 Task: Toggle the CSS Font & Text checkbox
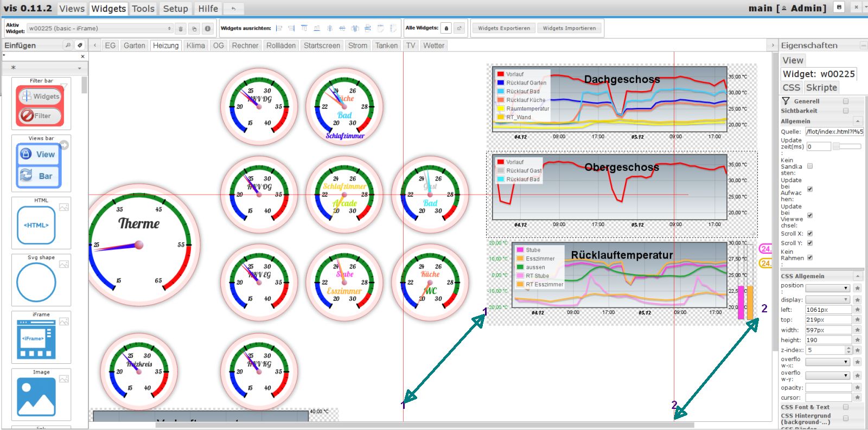click(x=845, y=407)
